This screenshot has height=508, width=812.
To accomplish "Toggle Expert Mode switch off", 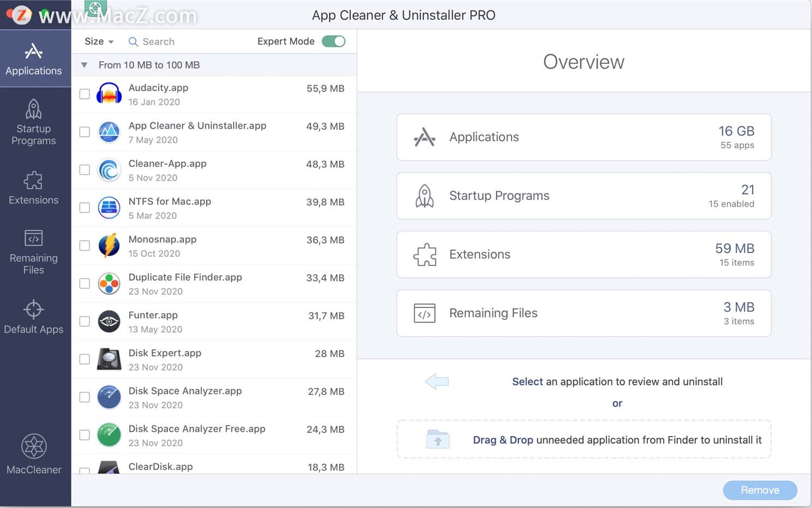I will click(x=334, y=41).
